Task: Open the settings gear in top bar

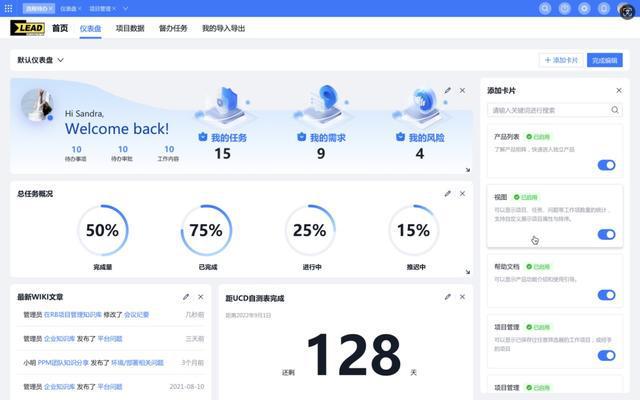Action: pyautogui.click(x=584, y=8)
